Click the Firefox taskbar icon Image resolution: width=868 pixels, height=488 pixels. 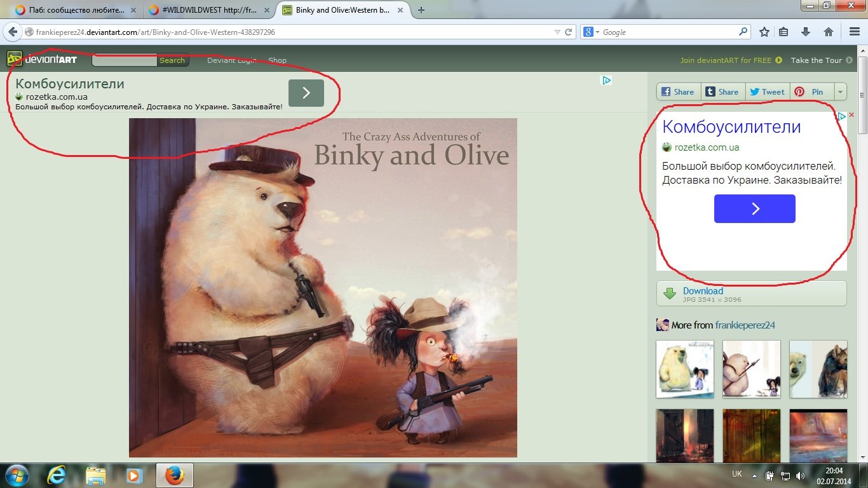point(174,475)
